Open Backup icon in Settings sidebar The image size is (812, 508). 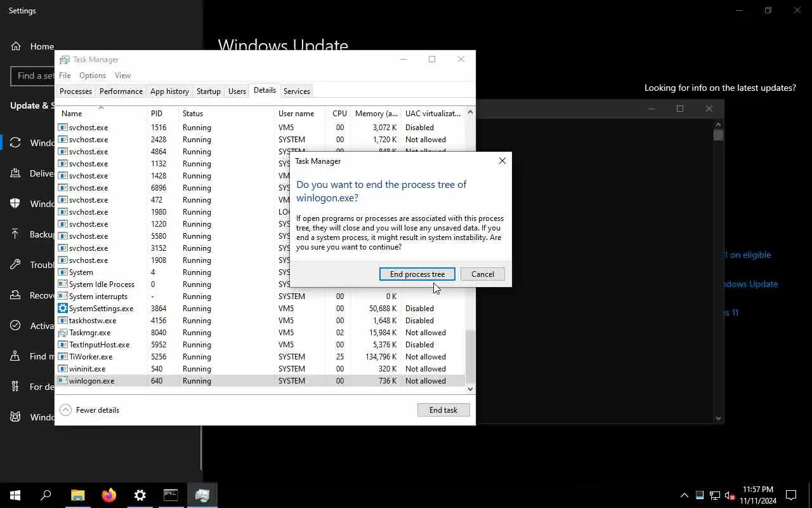(16, 234)
